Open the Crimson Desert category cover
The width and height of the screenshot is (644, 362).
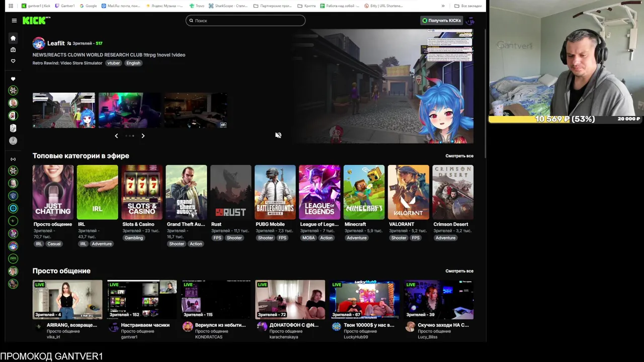pos(453,192)
